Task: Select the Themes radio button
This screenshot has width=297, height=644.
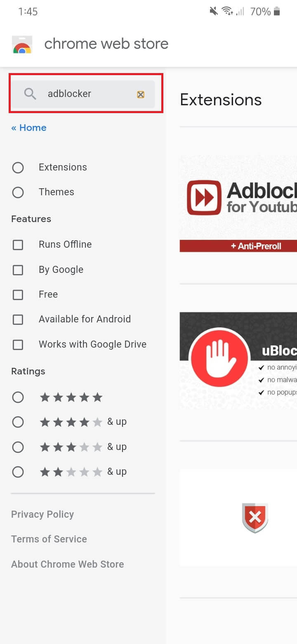Action: [18, 192]
